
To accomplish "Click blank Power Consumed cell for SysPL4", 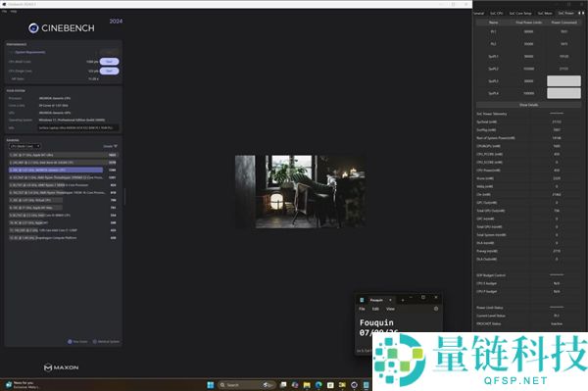I will pyautogui.click(x=563, y=93).
